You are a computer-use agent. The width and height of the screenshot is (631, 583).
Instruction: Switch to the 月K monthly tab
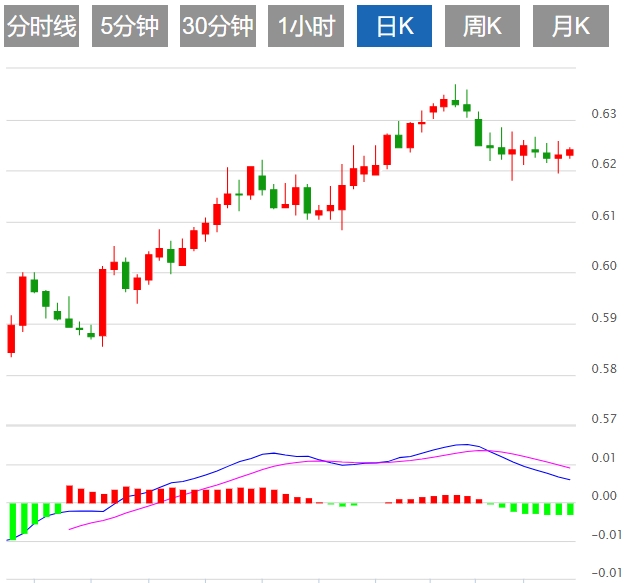tap(571, 26)
